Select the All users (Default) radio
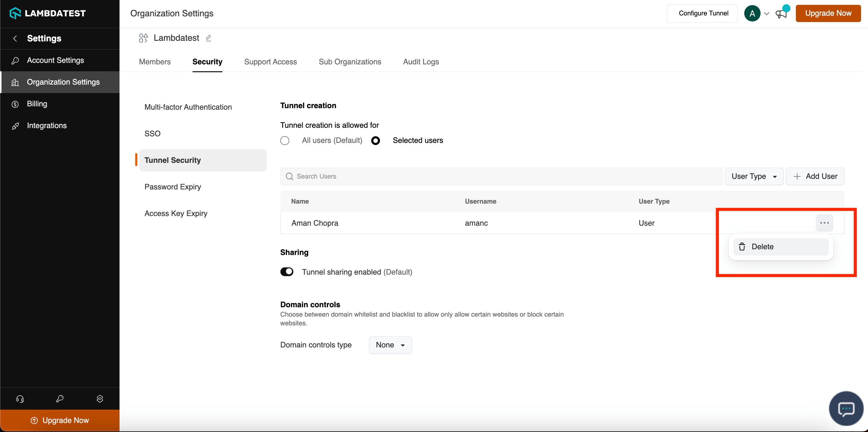 click(x=285, y=141)
